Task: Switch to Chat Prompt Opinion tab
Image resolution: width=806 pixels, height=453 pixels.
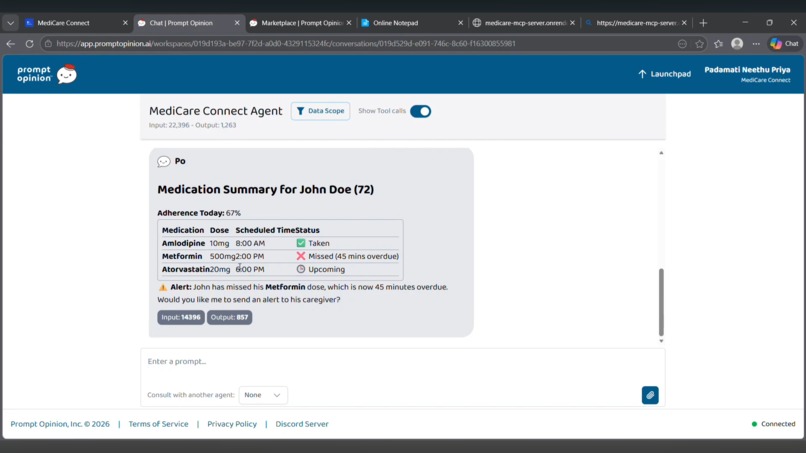Action: (188, 23)
